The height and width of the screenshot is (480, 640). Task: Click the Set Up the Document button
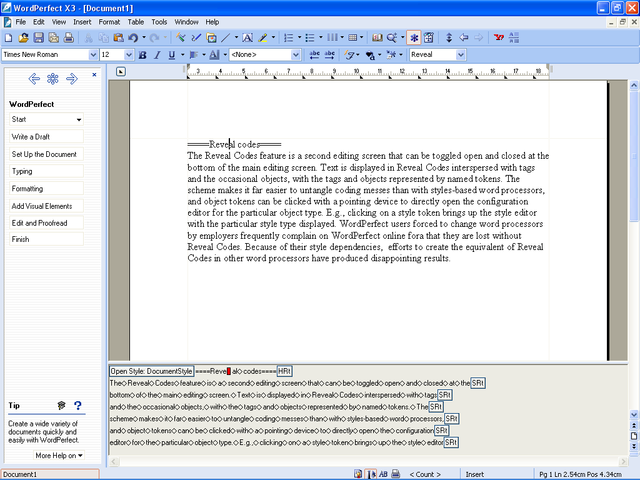pyautogui.click(x=46, y=154)
